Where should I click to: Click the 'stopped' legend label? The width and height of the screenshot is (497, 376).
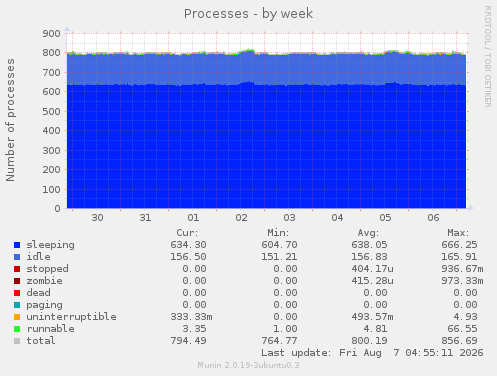pos(47,269)
